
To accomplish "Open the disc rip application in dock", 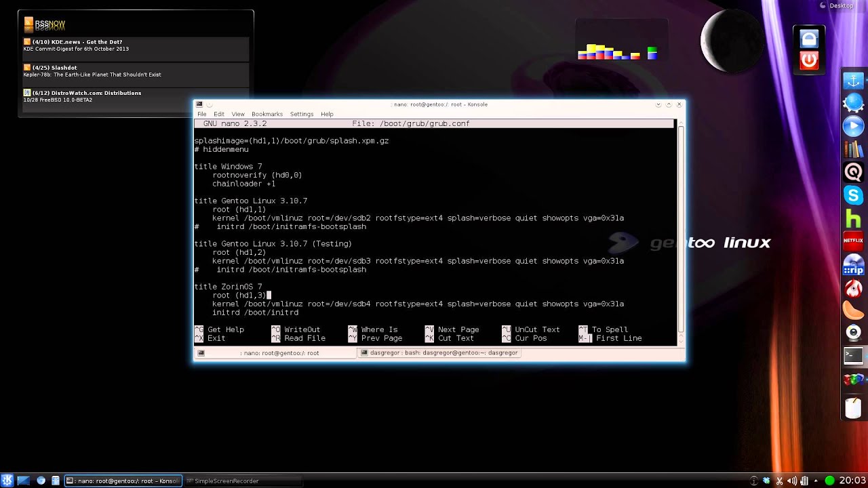I will click(x=854, y=264).
